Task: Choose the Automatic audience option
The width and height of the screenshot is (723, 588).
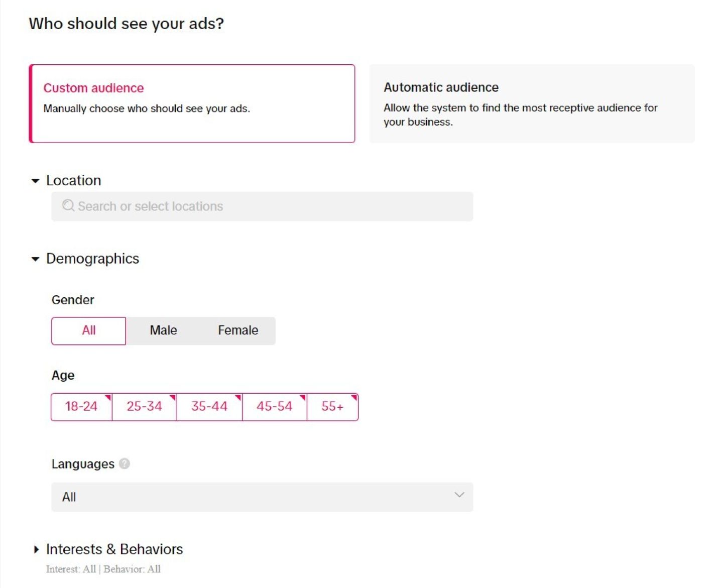Action: (532, 103)
